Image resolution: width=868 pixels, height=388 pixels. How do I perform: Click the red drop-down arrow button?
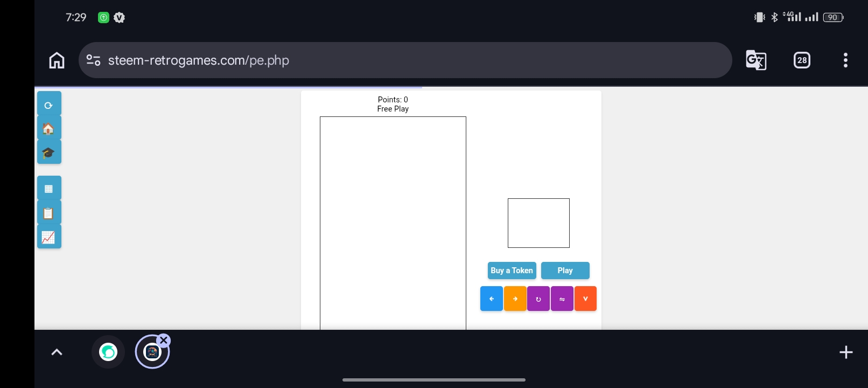585,299
